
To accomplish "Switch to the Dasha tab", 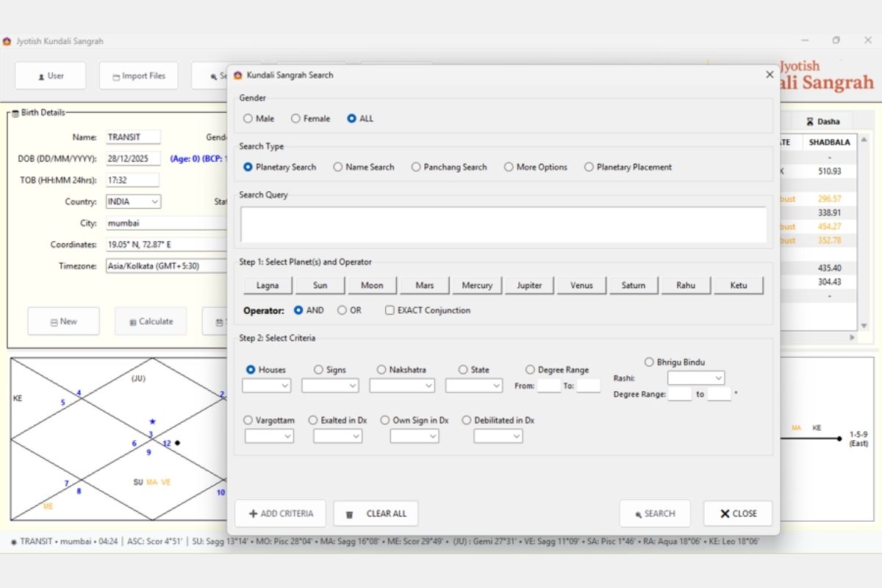I will (x=822, y=121).
